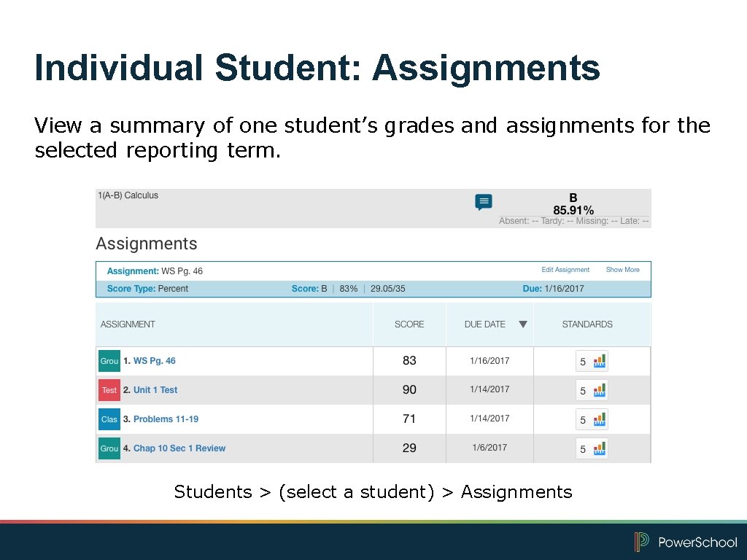Click the 83% score value in detail bar
The width and height of the screenshot is (747, 560).
[x=349, y=289]
